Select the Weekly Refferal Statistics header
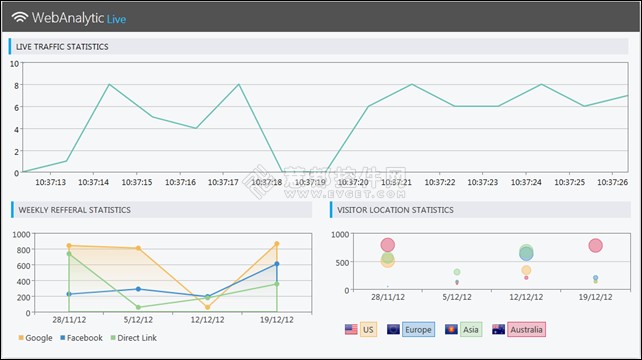The image size is (642, 360). click(x=161, y=210)
